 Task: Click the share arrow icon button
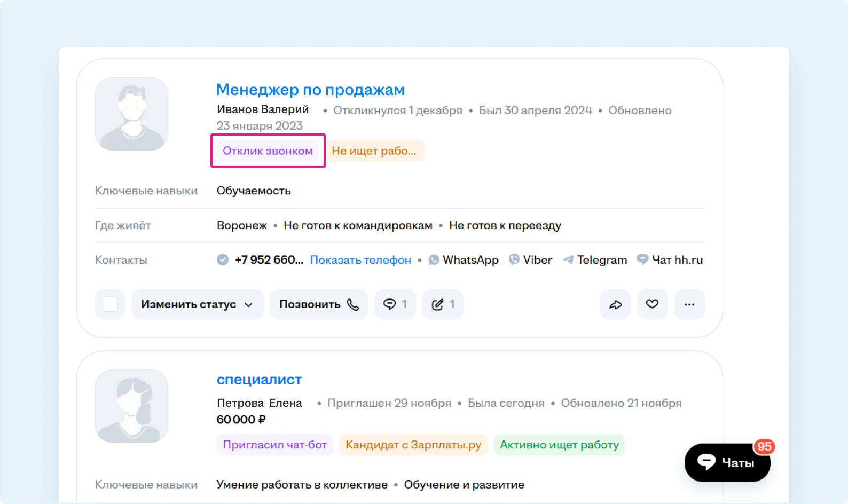tap(615, 304)
